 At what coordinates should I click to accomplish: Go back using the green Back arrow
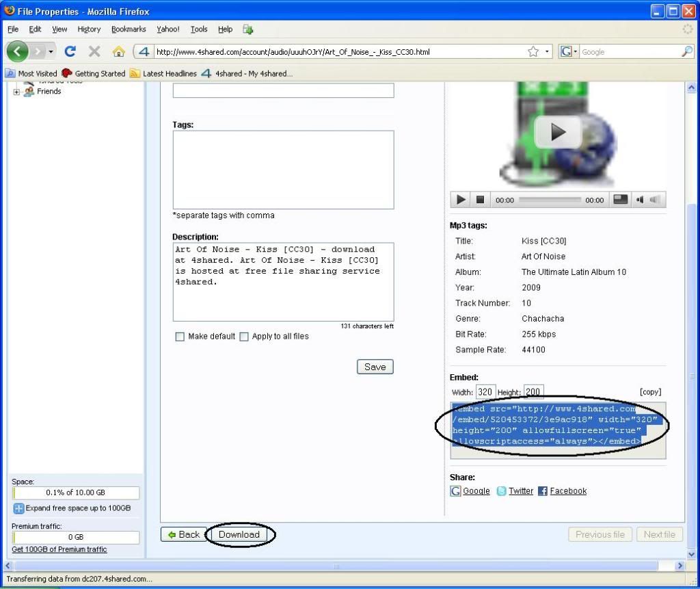tap(17, 52)
